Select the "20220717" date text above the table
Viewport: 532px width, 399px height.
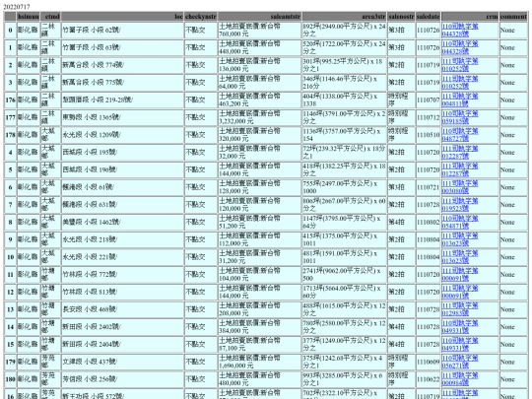pos(17,7)
